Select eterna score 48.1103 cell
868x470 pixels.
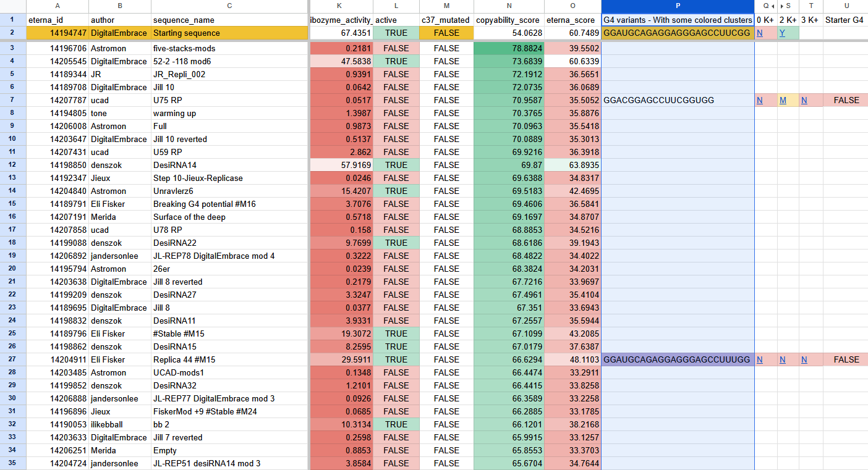click(x=572, y=359)
